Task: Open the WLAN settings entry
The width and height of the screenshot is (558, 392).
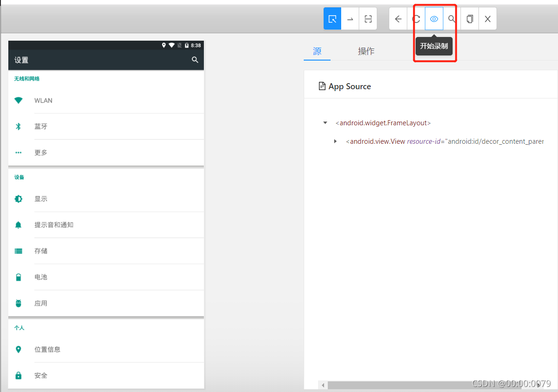Action: click(106, 100)
